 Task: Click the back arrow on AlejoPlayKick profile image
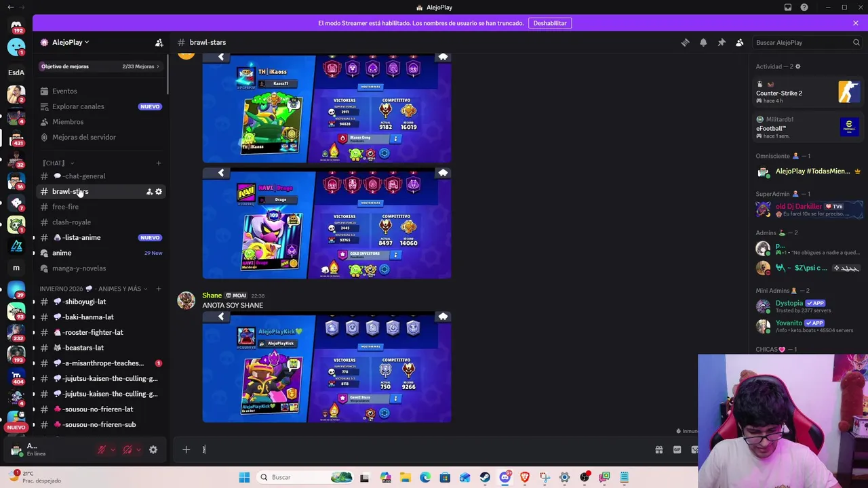pos(221,317)
